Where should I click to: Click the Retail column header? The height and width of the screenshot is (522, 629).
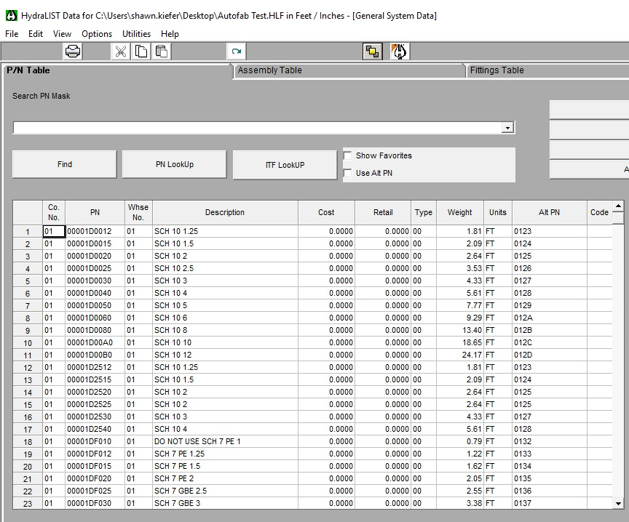pyautogui.click(x=383, y=213)
